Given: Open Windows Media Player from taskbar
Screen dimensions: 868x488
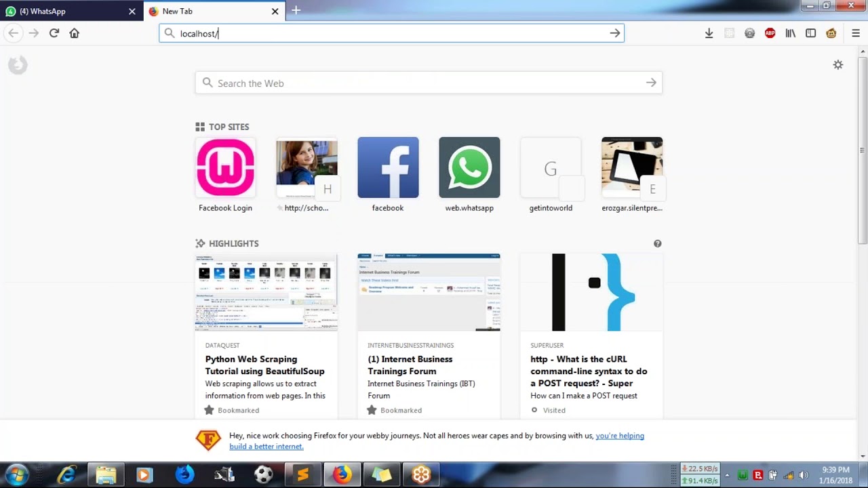Looking at the screenshot, I should point(144,474).
